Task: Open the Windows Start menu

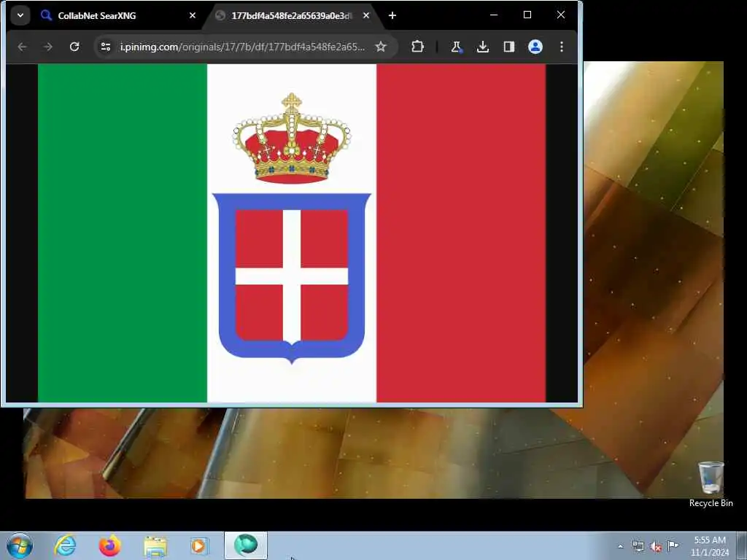Action: click(x=20, y=545)
